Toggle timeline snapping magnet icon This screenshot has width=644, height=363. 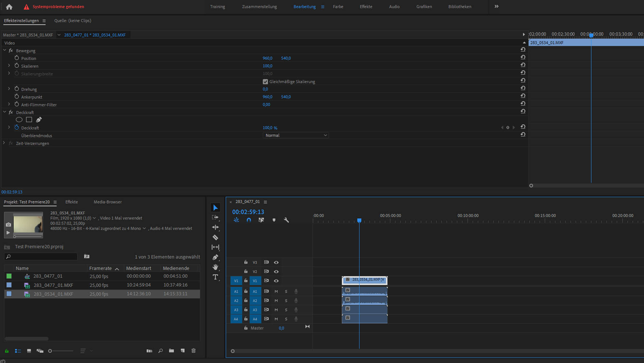(x=249, y=220)
